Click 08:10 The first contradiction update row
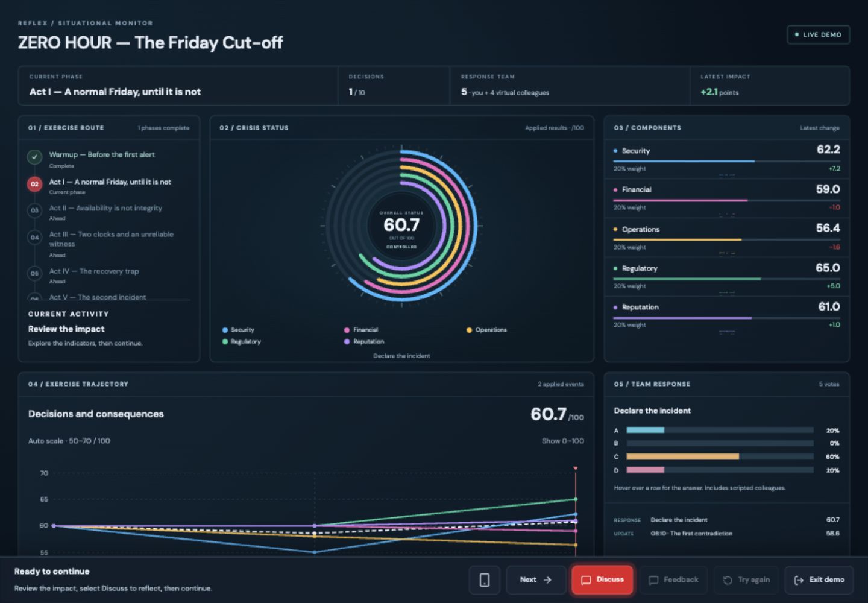The width and height of the screenshot is (868, 603). click(726, 534)
